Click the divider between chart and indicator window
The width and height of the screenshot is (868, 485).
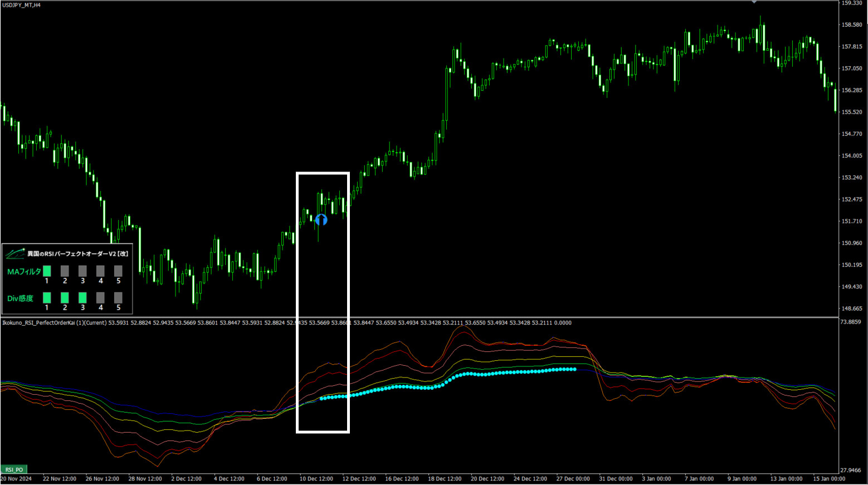(419, 317)
